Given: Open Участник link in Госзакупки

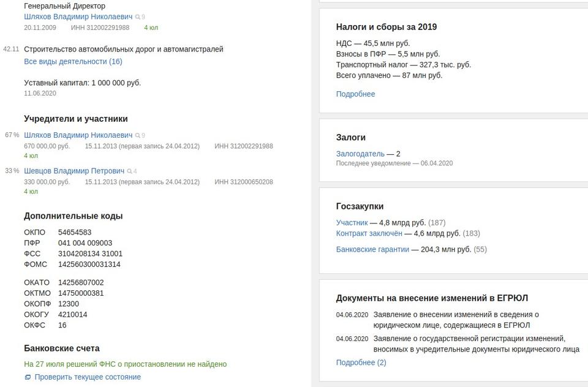Looking at the screenshot, I should [352, 222].
